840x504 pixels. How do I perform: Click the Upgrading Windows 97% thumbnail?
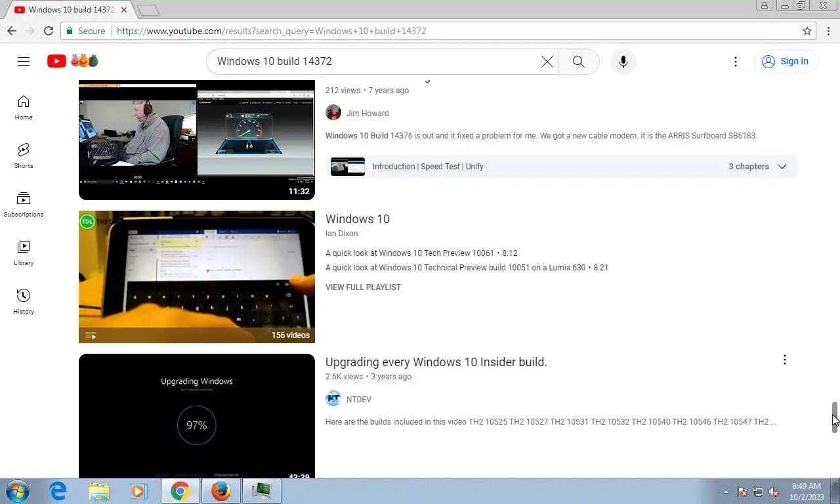[x=197, y=416]
